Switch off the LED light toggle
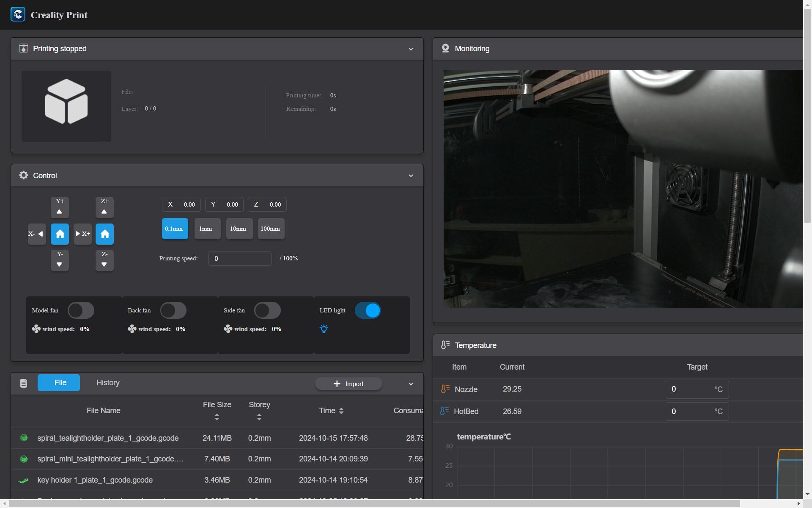812x508 pixels. (368, 310)
